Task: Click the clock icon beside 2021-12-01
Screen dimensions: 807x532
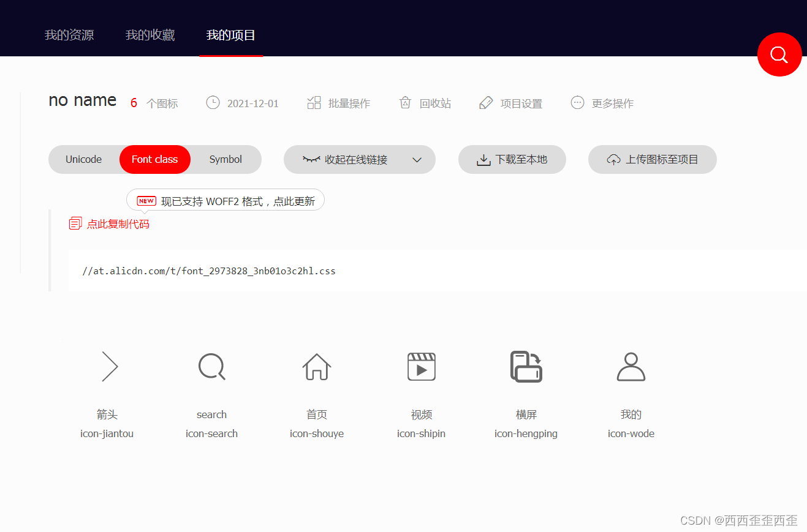Action: point(213,103)
